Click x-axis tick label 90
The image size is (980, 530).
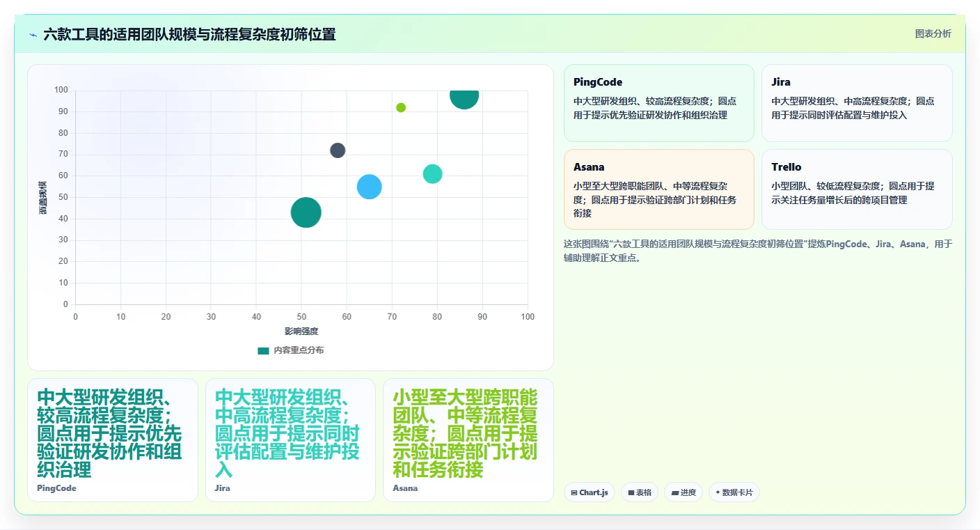482,317
